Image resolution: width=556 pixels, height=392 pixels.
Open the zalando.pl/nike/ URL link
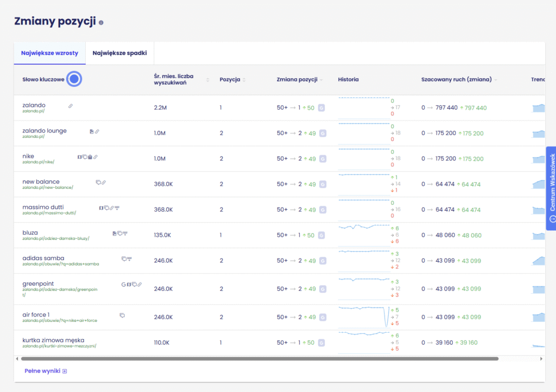pos(39,162)
